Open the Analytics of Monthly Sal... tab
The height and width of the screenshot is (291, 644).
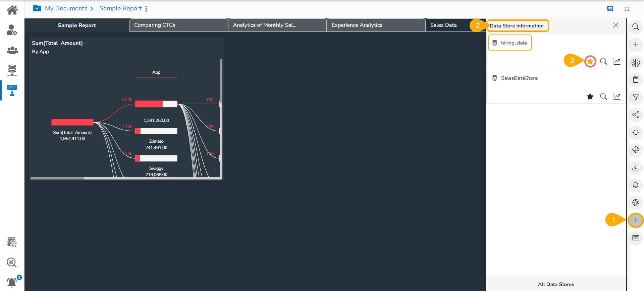click(x=277, y=25)
